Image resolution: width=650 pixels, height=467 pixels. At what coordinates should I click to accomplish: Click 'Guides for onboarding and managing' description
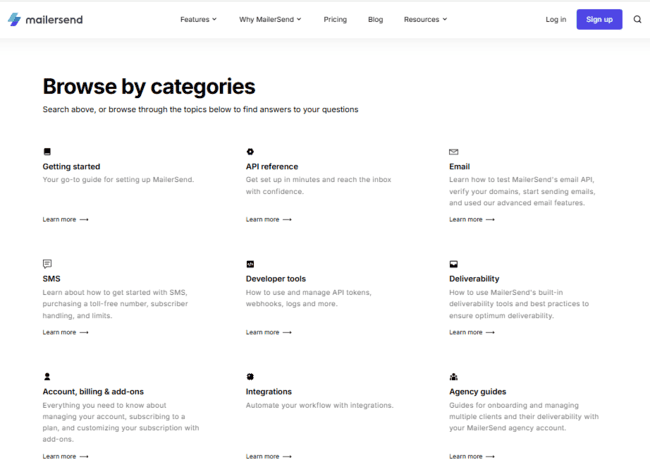point(524,416)
